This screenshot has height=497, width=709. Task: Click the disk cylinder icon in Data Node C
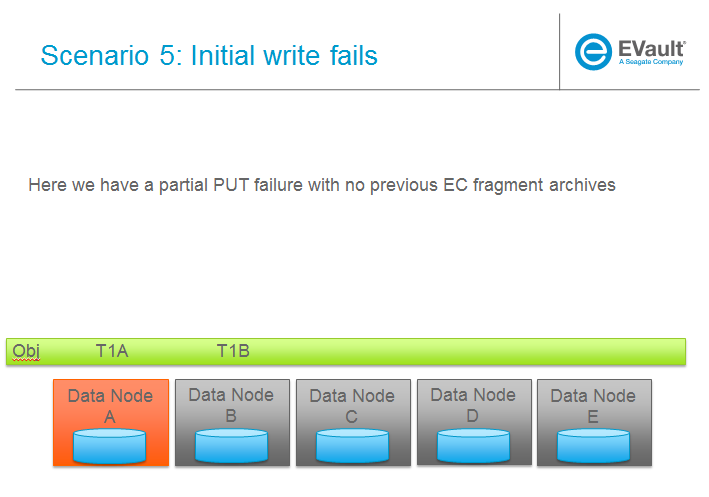click(x=352, y=445)
